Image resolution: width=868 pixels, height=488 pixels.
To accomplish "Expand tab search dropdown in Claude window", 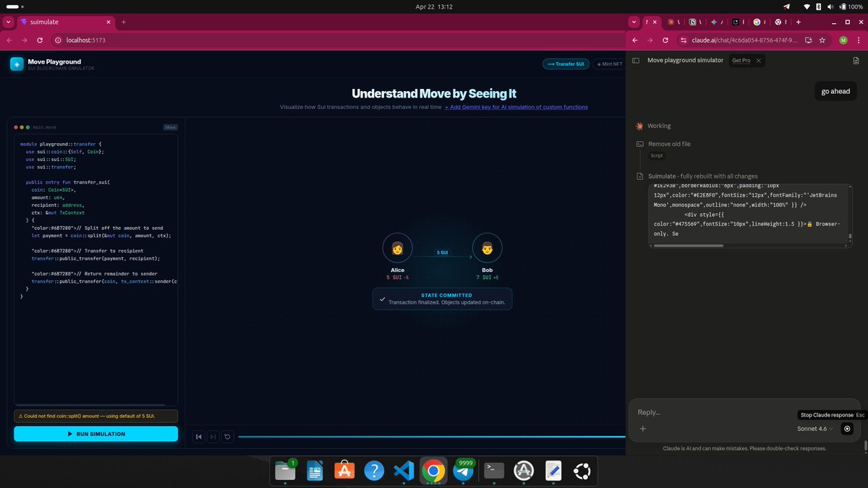I will tap(635, 22).
